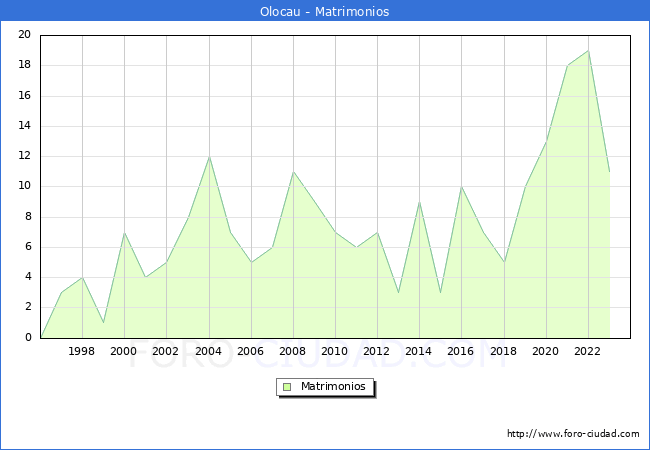Click the 10 label on y-axis
The width and height of the screenshot is (650, 450).
24,186
